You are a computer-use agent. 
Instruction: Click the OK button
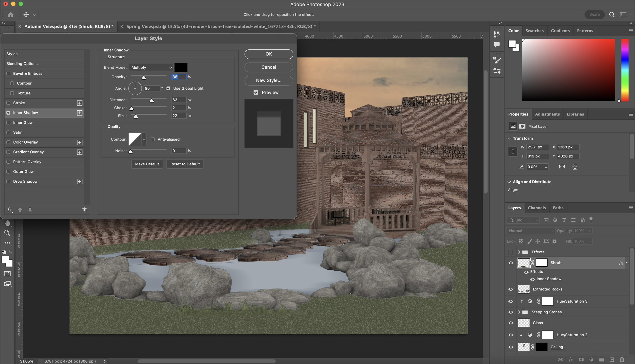click(269, 54)
